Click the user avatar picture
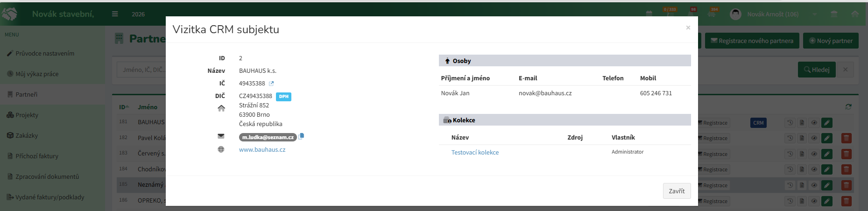This screenshot has width=868, height=211. [x=735, y=14]
